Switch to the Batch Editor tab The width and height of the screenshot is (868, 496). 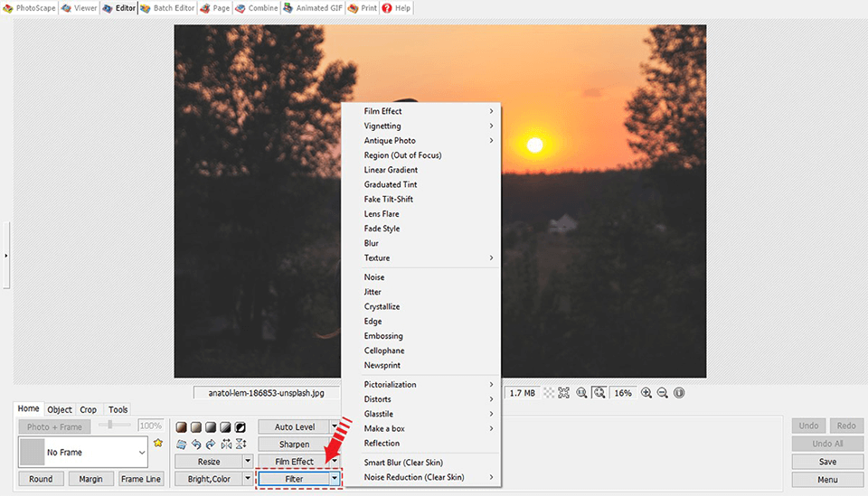point(167,8)
